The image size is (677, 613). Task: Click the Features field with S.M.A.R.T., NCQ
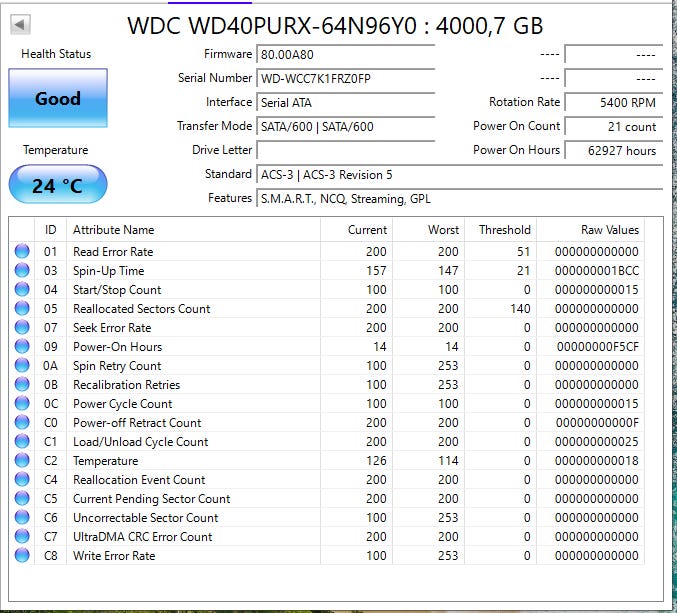459,199
